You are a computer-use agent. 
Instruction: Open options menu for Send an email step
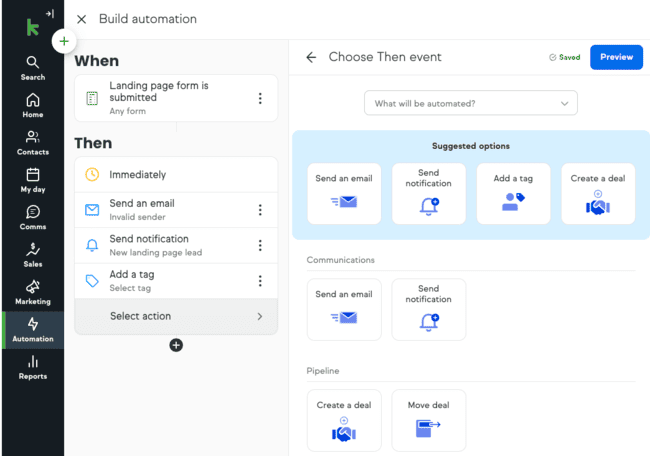pos(260,210)
